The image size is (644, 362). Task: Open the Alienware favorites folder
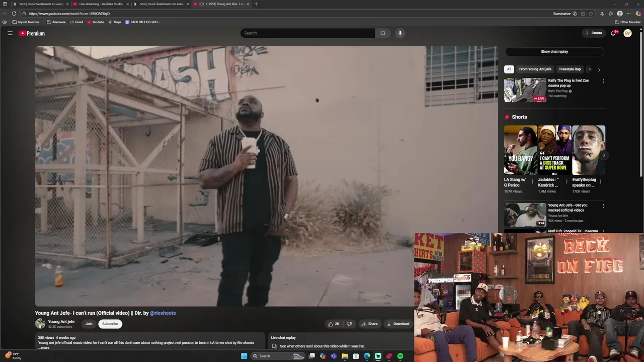click(56, 22)
